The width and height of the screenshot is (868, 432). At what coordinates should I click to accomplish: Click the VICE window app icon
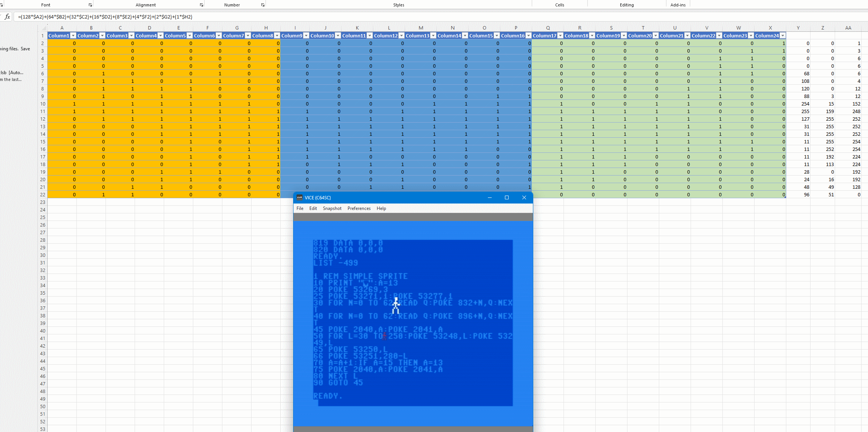coord(300,197)
